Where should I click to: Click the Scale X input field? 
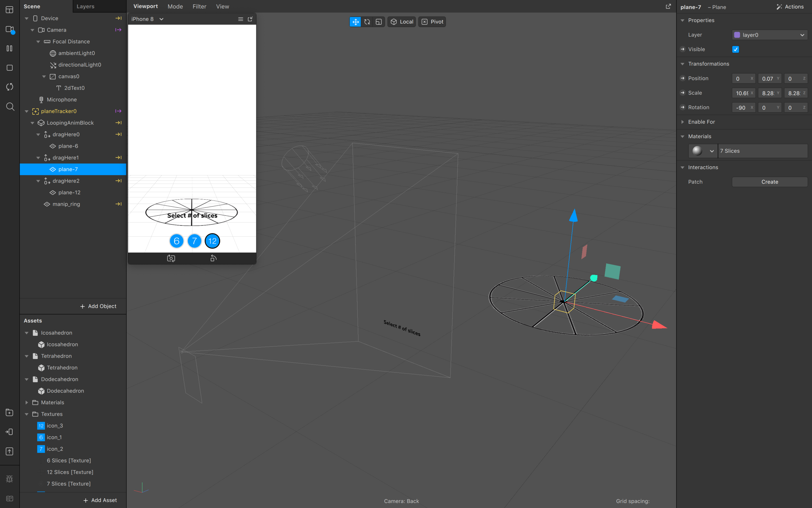pos(743,93)
